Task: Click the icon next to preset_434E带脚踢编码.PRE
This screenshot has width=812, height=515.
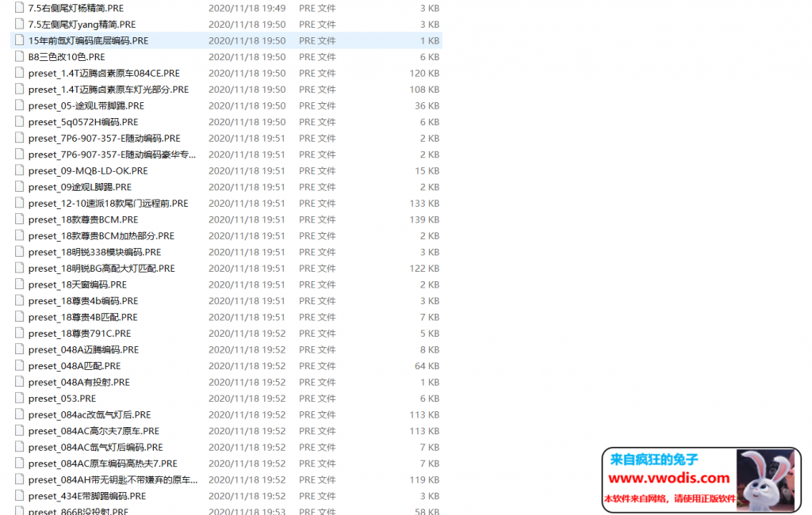Action: 19,496
